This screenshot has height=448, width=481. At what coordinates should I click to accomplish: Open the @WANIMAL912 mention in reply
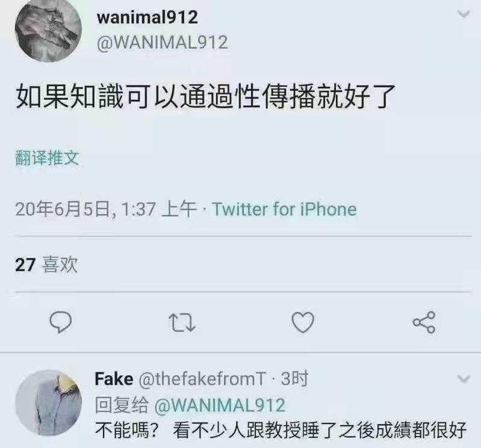[x=220, y=405]
